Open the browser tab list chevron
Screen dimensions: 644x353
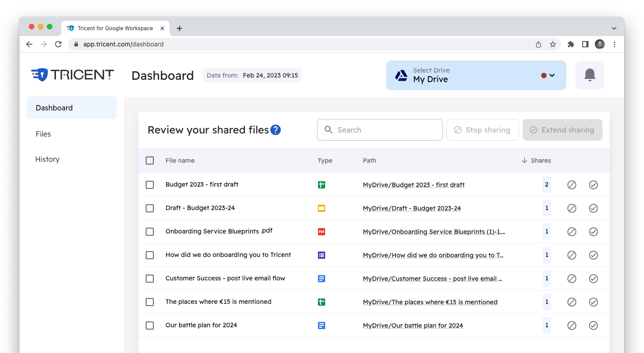point(614,28)
